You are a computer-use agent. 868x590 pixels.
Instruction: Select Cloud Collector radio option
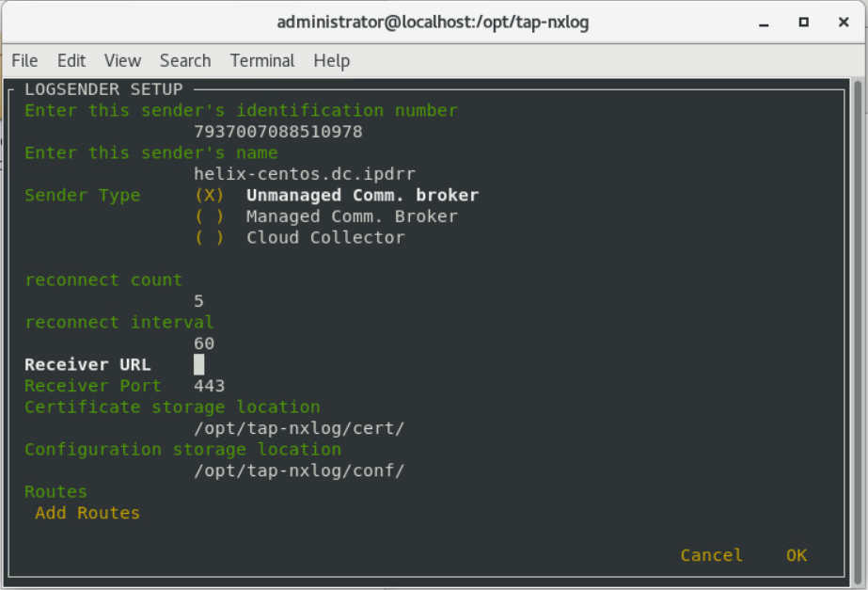click(x=209, y=238)
